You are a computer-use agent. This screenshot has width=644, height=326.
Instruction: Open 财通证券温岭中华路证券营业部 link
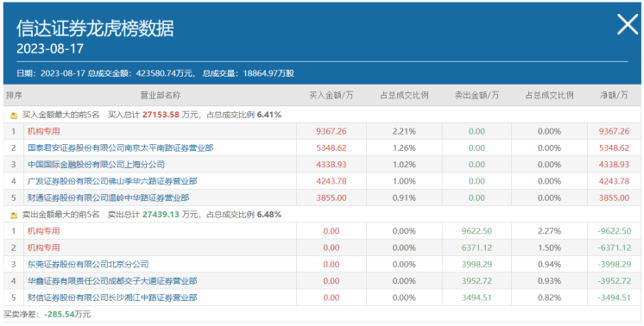pos(109,197)
